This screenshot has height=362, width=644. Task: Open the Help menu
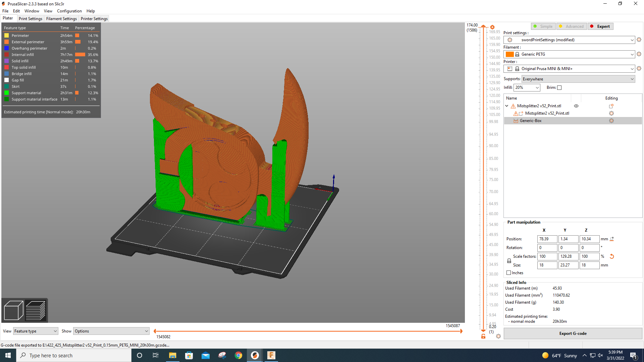[x=91, y=11]
